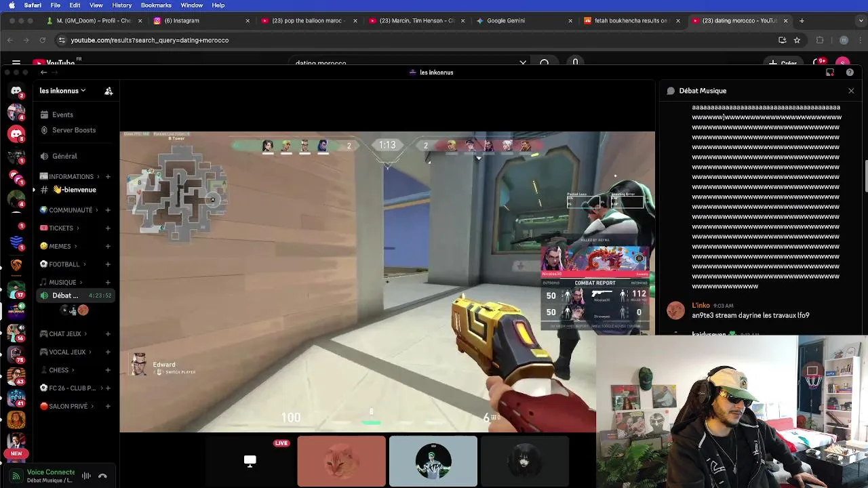Screen dimensions: 868x488
Task: Add channel to COMMUNAUTÉ category
Action: (108, 210)
